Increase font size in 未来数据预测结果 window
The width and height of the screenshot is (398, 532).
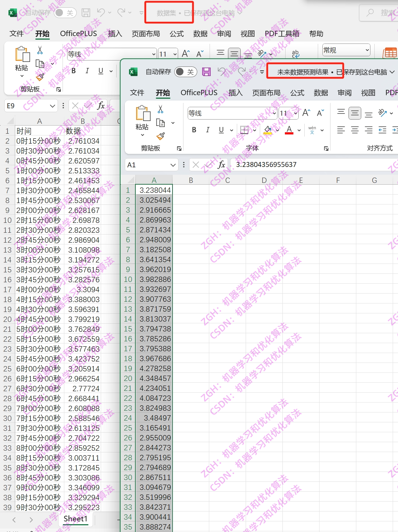click(306, 113)
